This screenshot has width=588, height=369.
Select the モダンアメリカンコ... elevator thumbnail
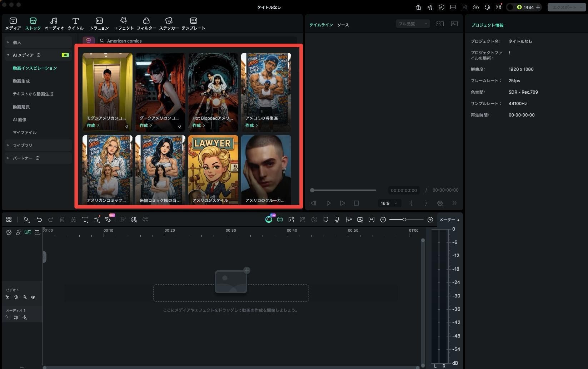(x=108, y=92)
